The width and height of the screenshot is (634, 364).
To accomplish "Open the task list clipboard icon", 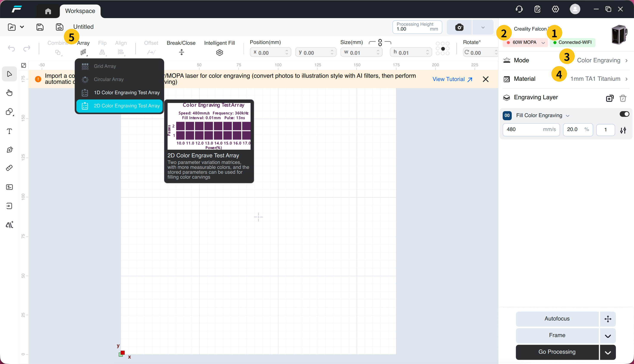I will click(537, 9).
